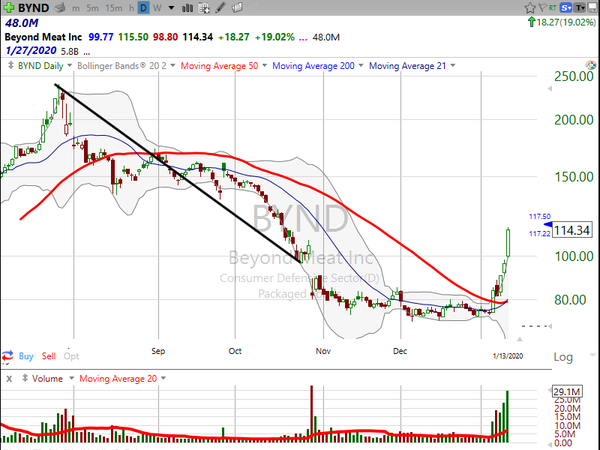Select the 5m time frame

(92, 8)
